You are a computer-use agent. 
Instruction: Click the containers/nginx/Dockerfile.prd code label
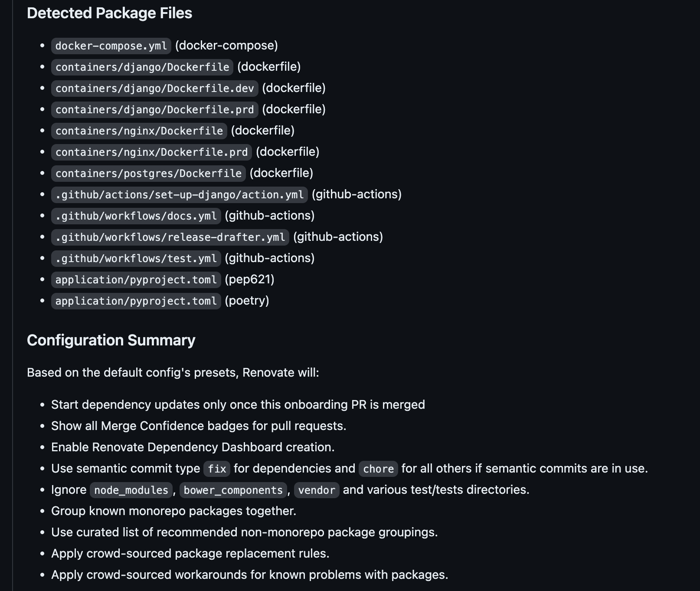[151, 152]
